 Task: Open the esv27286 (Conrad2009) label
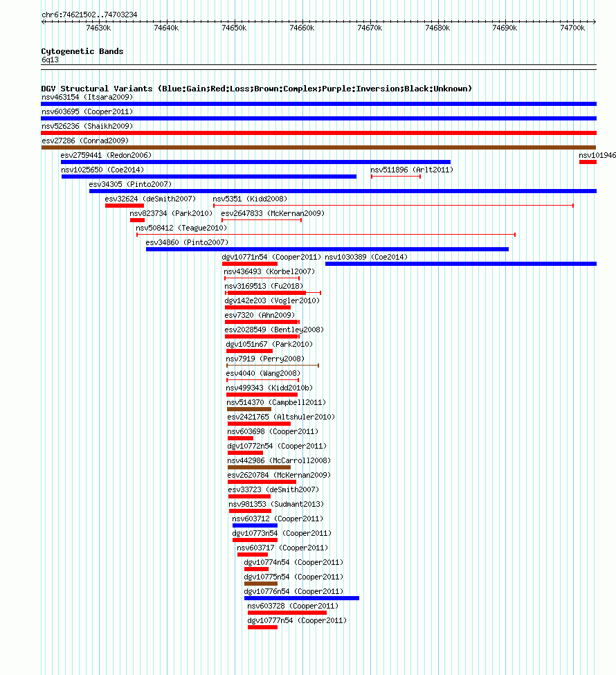[x=85, y=141]
